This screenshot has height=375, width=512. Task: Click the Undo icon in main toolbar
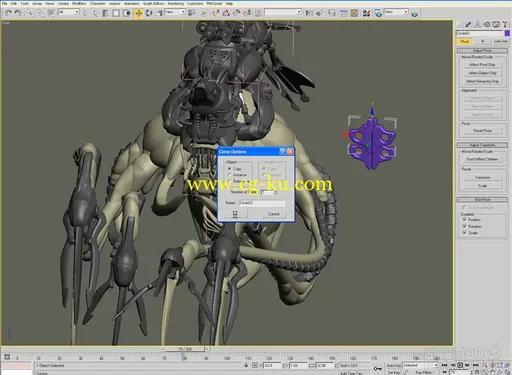(8, 13)
